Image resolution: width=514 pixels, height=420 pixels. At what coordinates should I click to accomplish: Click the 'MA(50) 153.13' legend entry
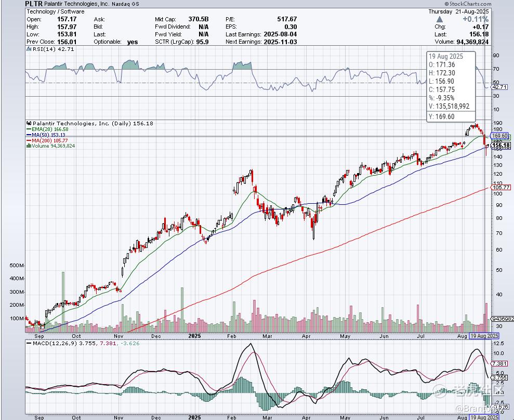[48, 135]
